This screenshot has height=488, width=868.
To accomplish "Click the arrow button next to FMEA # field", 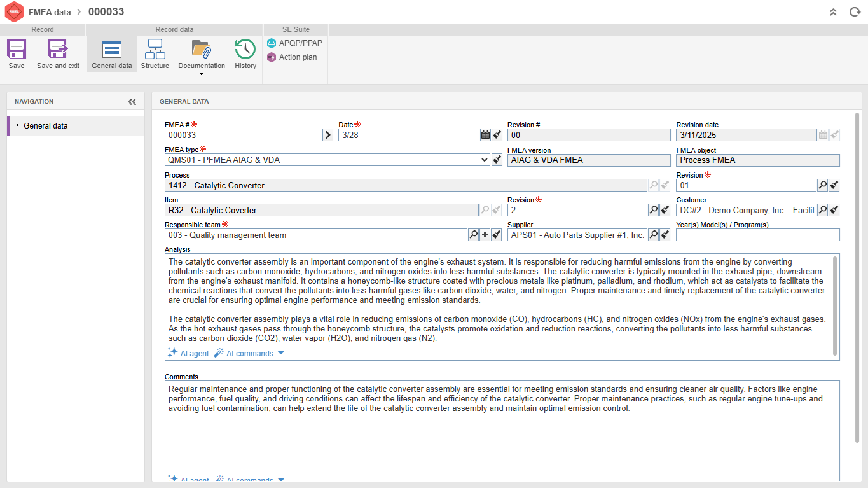I will pos(328,135).
